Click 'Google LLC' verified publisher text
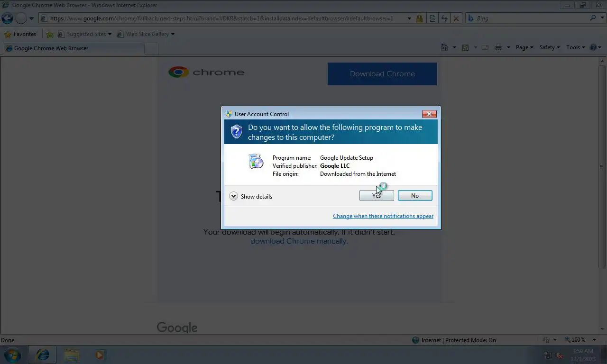This screenshot has height=364, width=607. (x=335, y=166)
